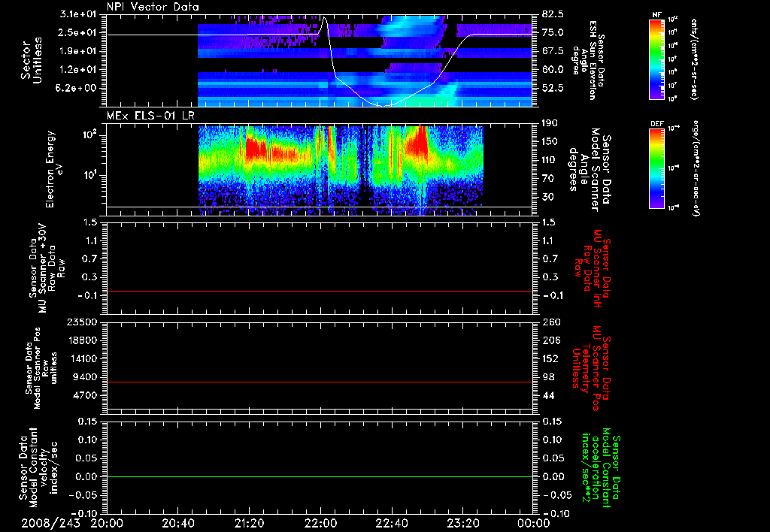Click the green line in the velocity panel

(x=320, y=476)
